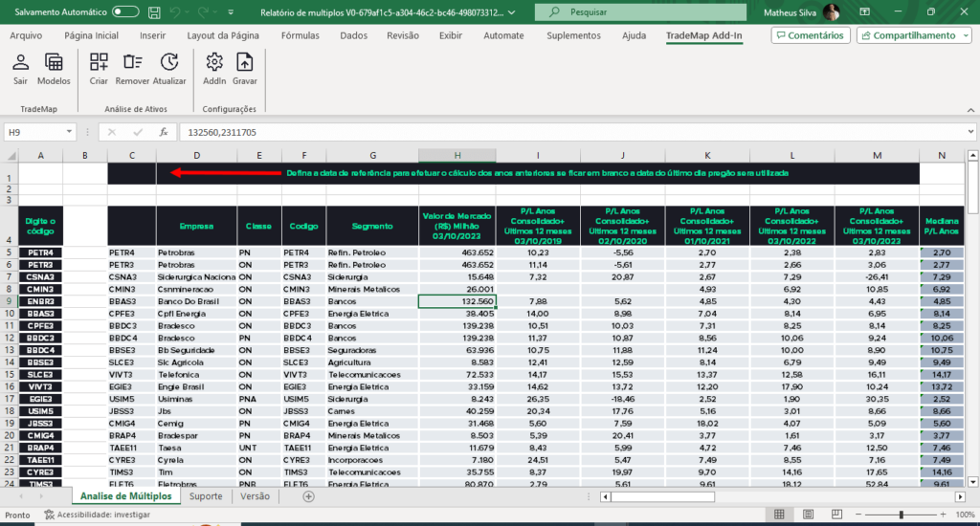Expand the file name dropdown in title bar

[512, 11]
